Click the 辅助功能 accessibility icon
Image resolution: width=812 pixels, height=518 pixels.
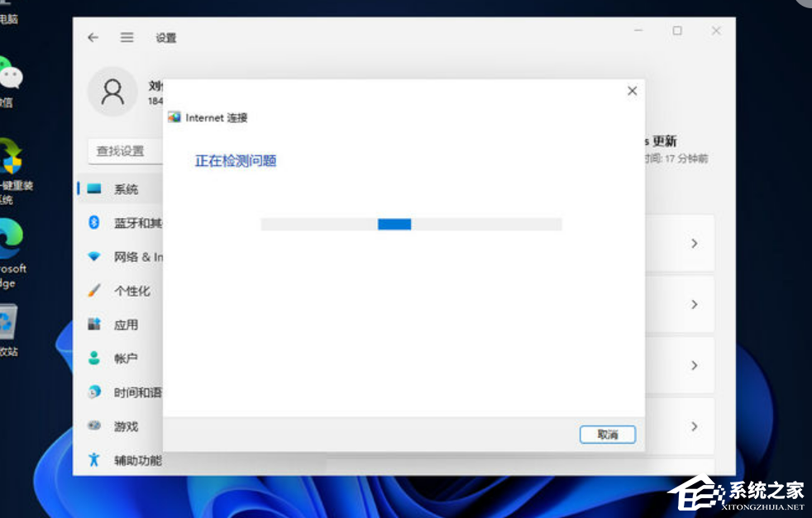(94, 459)
